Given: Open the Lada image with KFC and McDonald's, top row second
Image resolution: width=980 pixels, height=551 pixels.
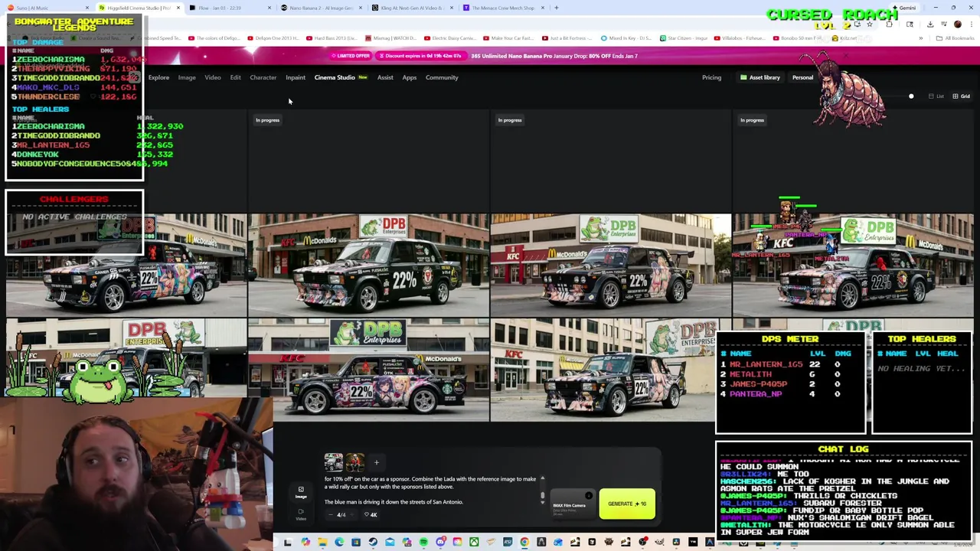Looking at the screenshot, I should tap(368, 266).
